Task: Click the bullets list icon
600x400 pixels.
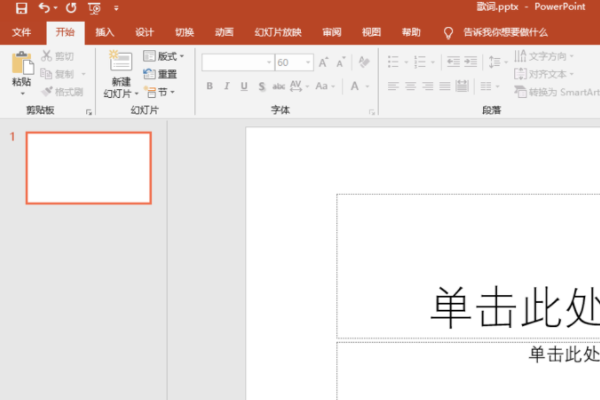Action: click(393, 62)
